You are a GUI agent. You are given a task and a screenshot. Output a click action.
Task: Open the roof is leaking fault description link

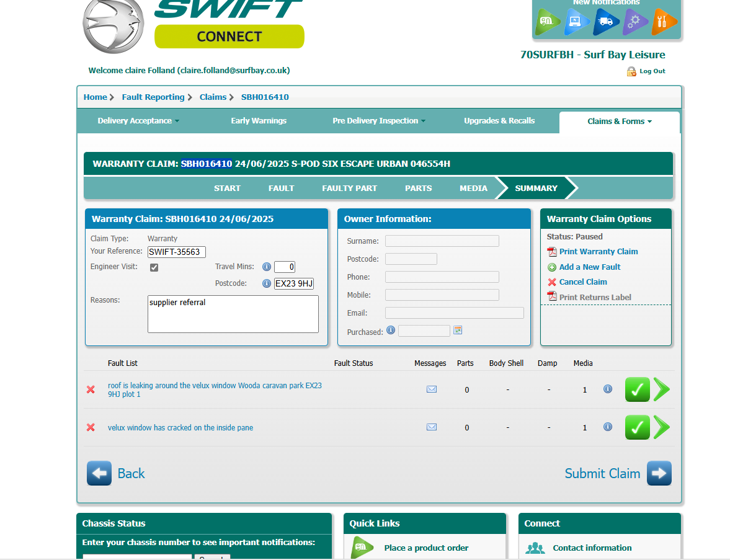(x=215, y=389)
